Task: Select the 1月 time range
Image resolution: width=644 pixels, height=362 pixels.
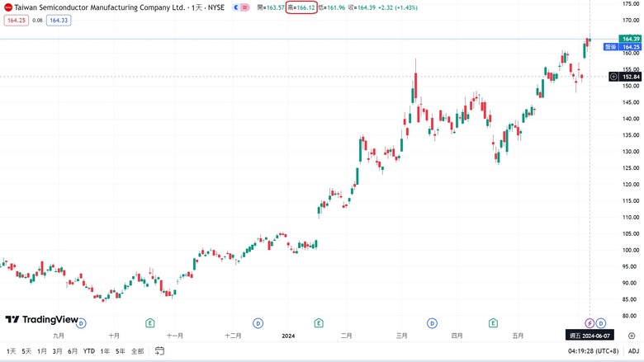Action: [42, 351]
